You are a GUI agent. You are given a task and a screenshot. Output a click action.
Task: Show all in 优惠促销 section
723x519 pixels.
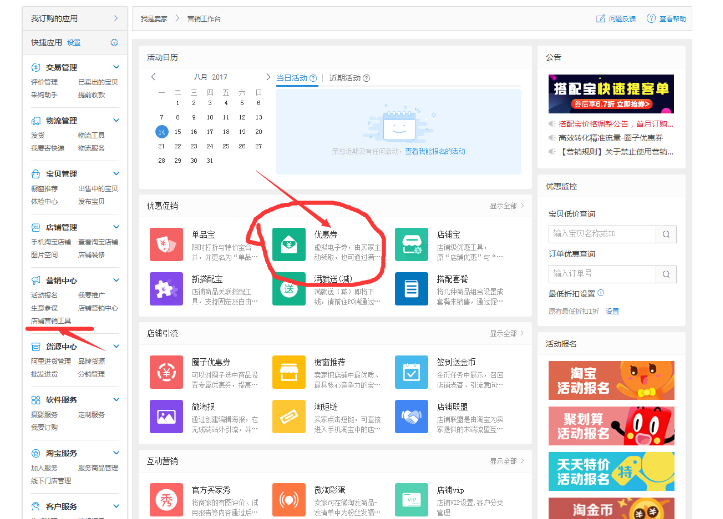tap(507, 206)
